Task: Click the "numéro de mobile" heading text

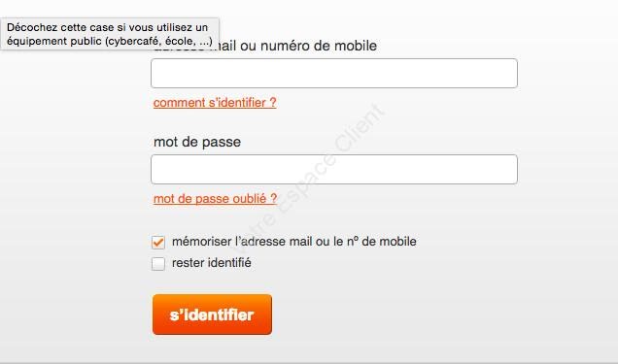Action: (319, 46)
